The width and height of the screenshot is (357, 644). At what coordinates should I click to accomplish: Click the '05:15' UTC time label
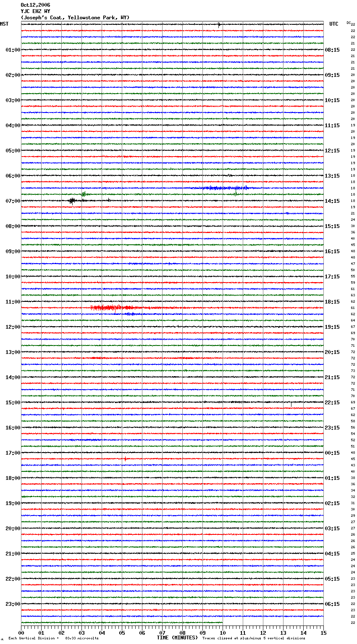pyautogui.click(x=332, y=579)
